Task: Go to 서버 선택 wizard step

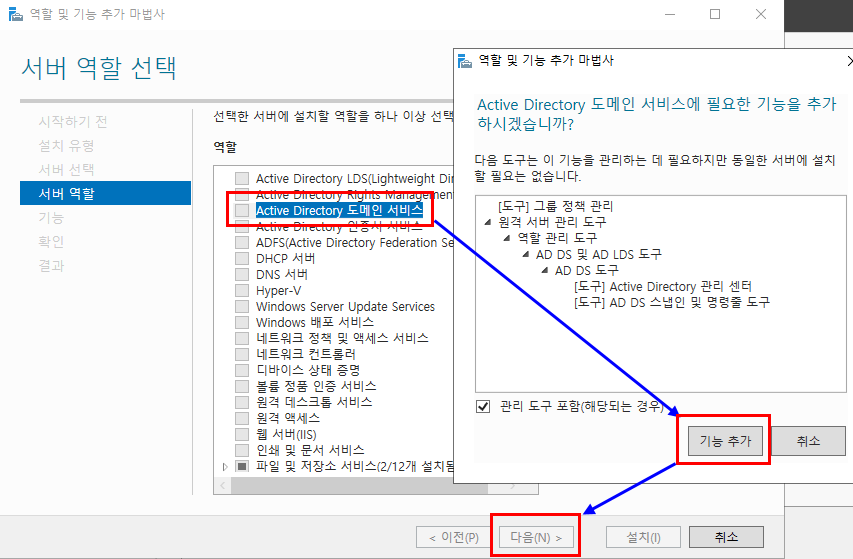Action: tap(66, 169)
